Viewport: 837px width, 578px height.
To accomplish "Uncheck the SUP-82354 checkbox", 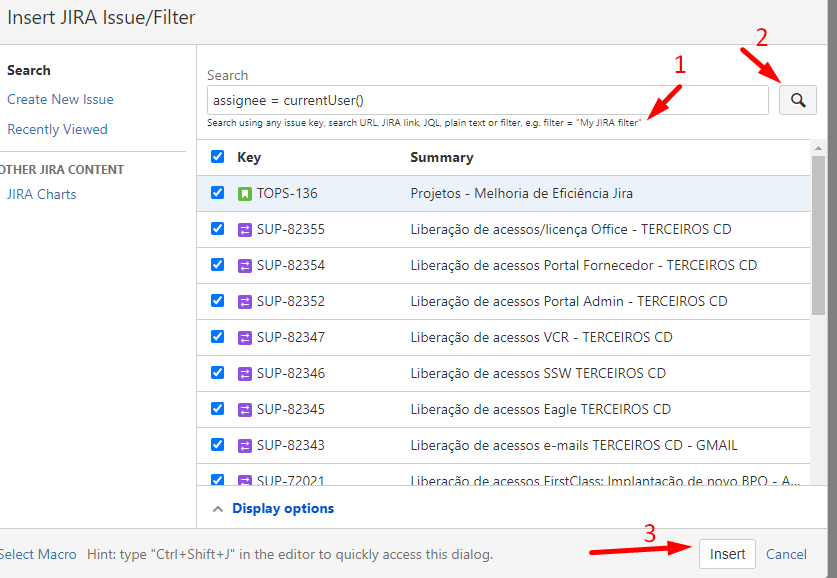I will tap(217, 264).
